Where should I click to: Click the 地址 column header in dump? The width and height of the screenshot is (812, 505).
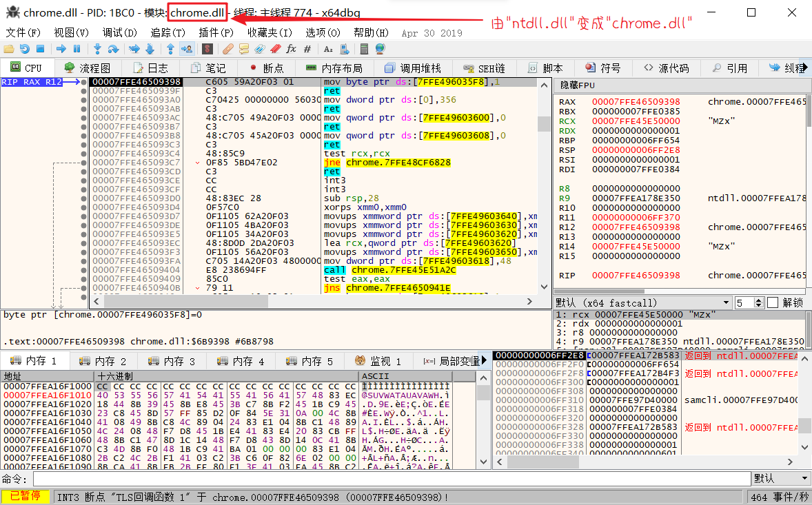pos(48,376)
